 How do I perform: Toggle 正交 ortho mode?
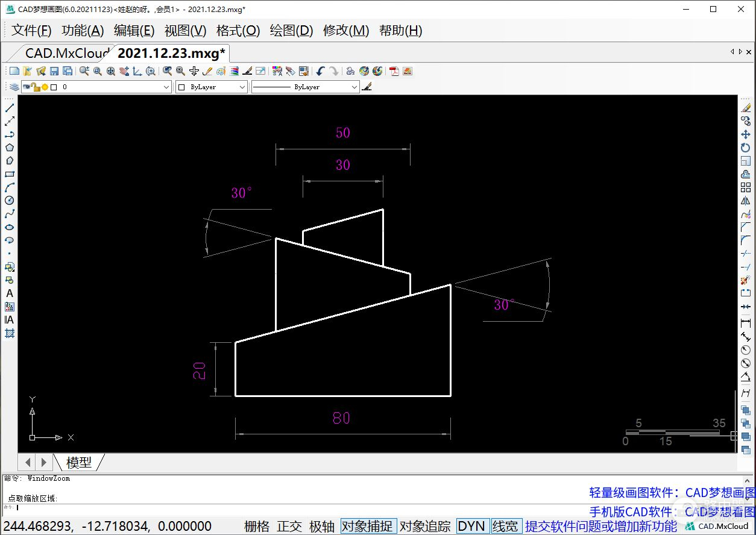click(289, 526)
